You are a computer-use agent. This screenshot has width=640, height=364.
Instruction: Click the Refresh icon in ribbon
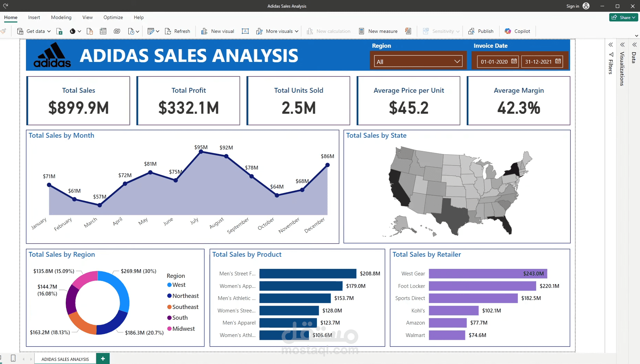point(168,31)
